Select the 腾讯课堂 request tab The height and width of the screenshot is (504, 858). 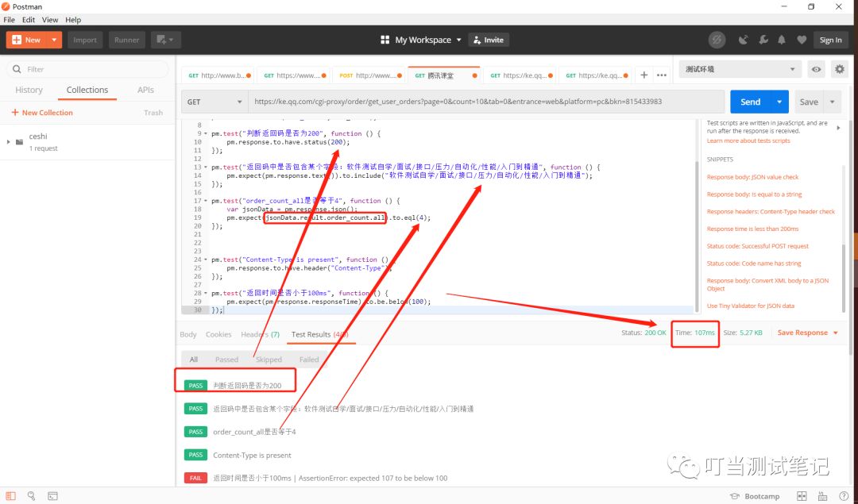[x=444, y=75]
